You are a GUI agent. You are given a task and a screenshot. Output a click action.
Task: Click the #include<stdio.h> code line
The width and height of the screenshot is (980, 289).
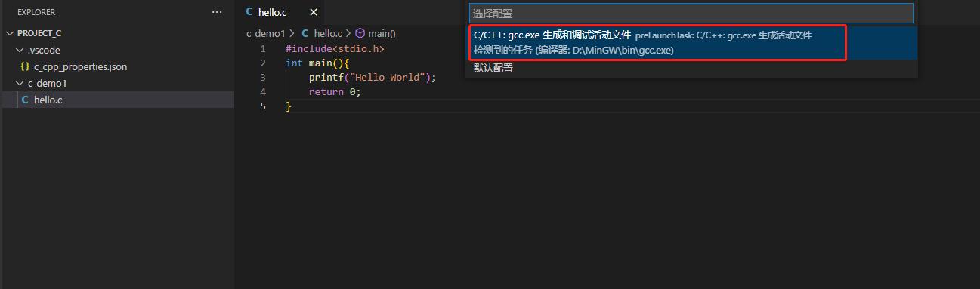(335, 48)
